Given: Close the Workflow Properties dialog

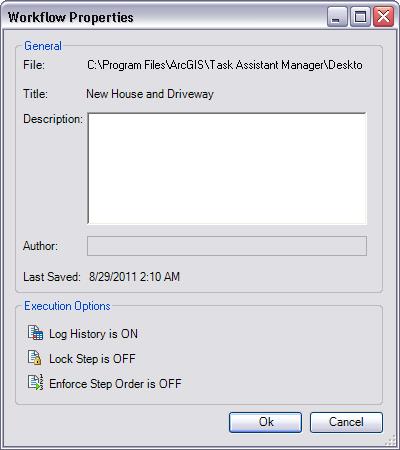Looking at the screenshot, I should click(x=383, y=17).
